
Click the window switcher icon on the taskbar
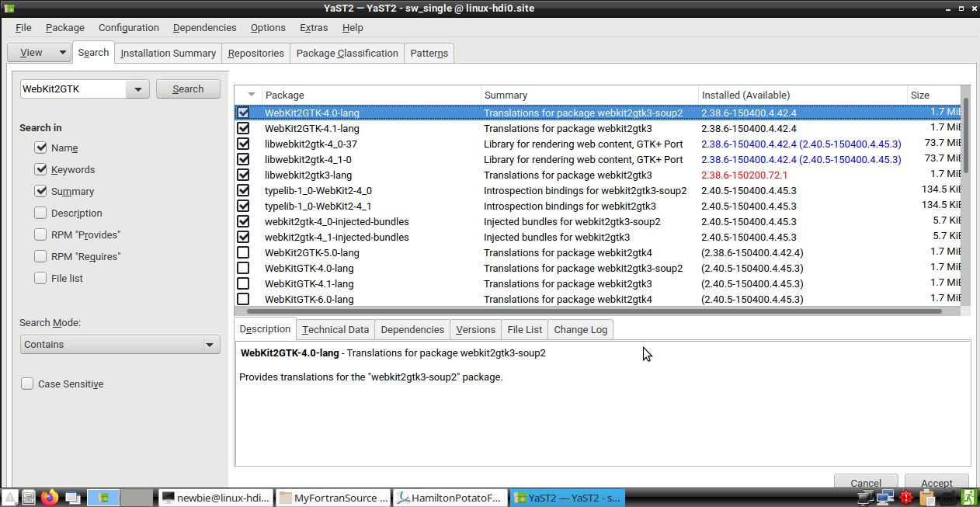71,498
